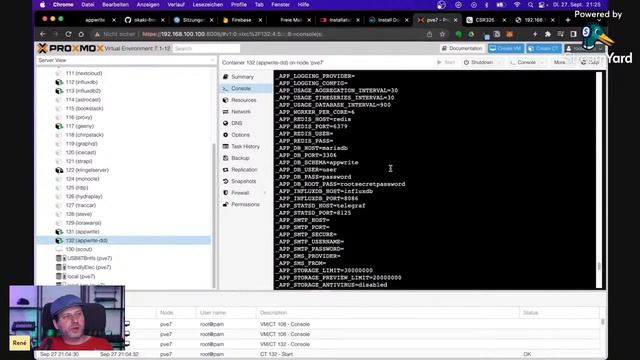Switch to the CSR326 browser tab
The image size is (640, 360).
point(486,20)
